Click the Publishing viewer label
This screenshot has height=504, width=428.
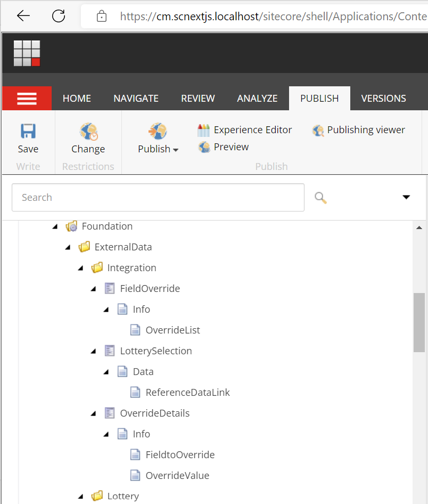pos(366,130)
